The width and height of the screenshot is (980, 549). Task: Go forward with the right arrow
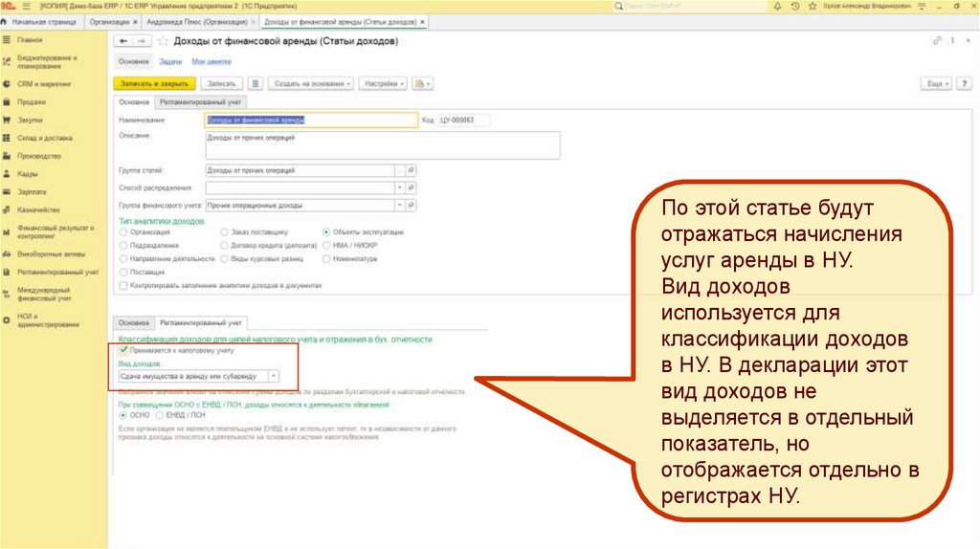pos(142,41)
